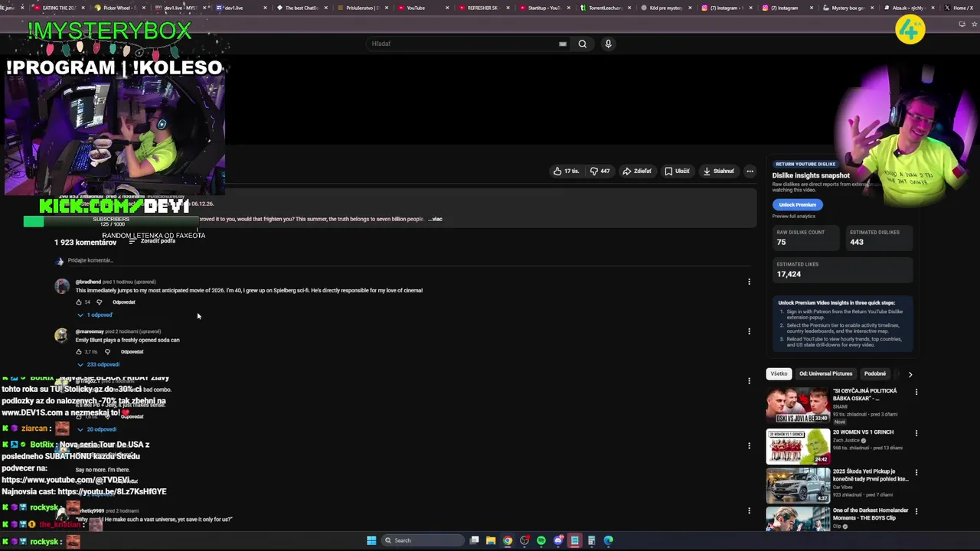980x551 pixels.
Task: Expand 1 odpoveď replies
Action: coord(95,315)
